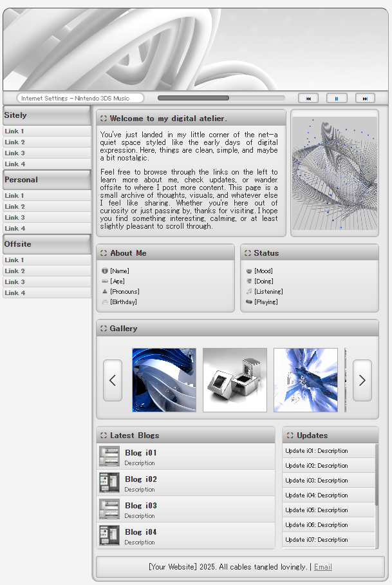Open the silver cubes gallery image

point(235,380)
